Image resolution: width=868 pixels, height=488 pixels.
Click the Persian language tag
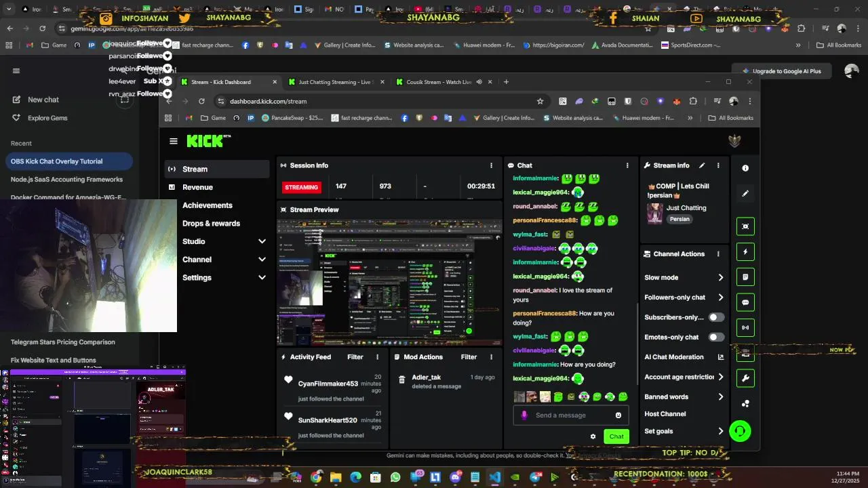[x=679, y=220]
